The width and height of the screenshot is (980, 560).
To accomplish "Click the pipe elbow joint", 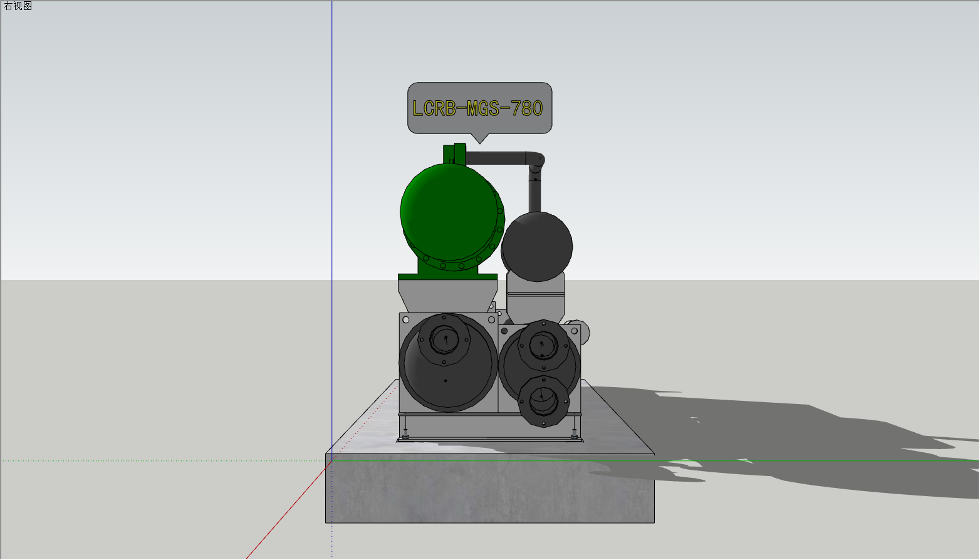I will point(537,162).
